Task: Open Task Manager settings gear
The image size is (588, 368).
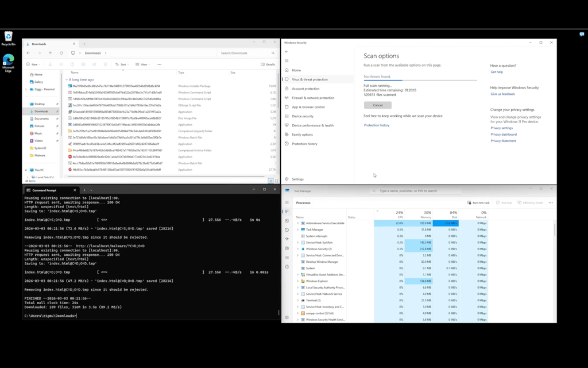Action: coord(287,317)
